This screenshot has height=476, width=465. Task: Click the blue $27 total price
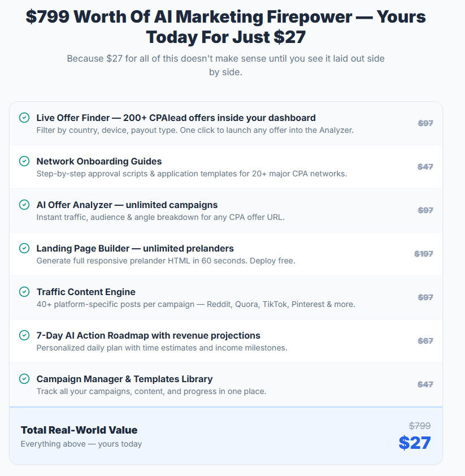click(x=415, y=443)
